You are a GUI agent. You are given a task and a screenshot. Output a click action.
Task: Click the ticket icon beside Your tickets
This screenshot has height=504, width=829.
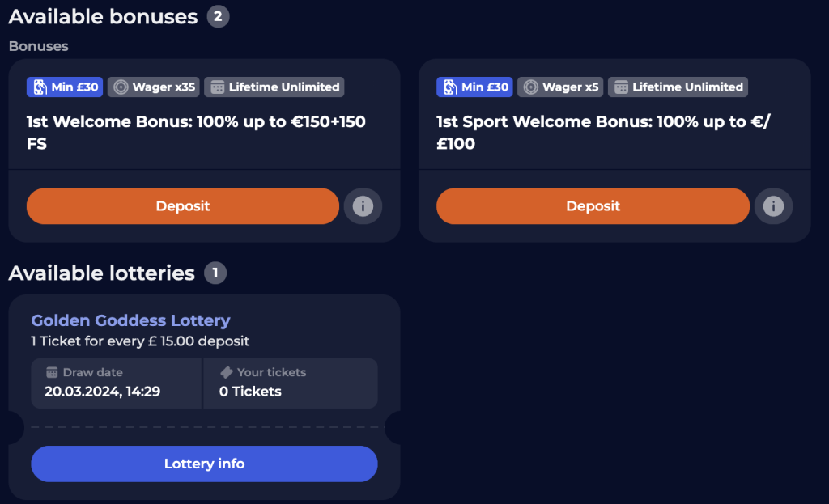(228, 372)
